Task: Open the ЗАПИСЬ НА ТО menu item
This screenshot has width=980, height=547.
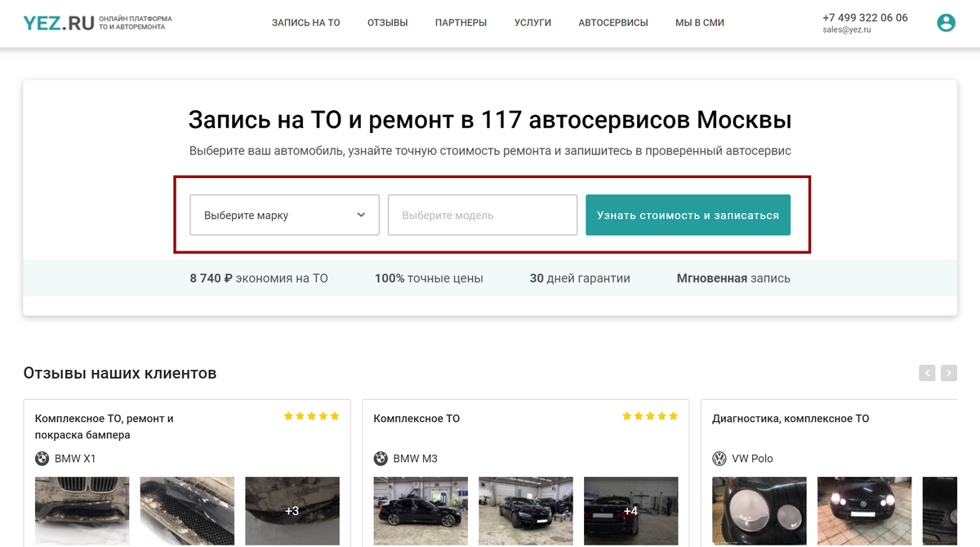Action: 306,23
